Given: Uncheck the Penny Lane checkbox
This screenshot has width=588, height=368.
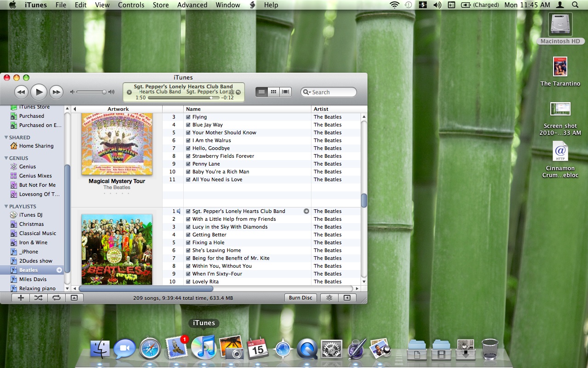Looking at the screenshot, I should 188,164.
